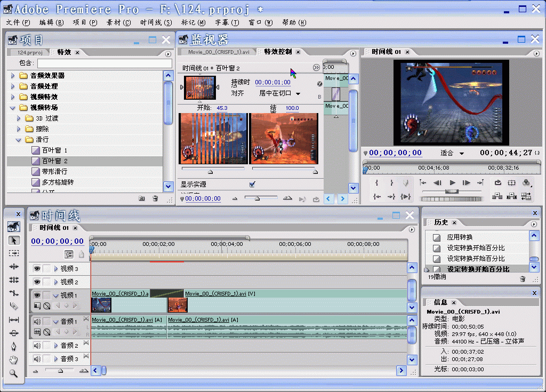Select the Rolling Edit tool
546x392 pixels.
click(14, 280)
